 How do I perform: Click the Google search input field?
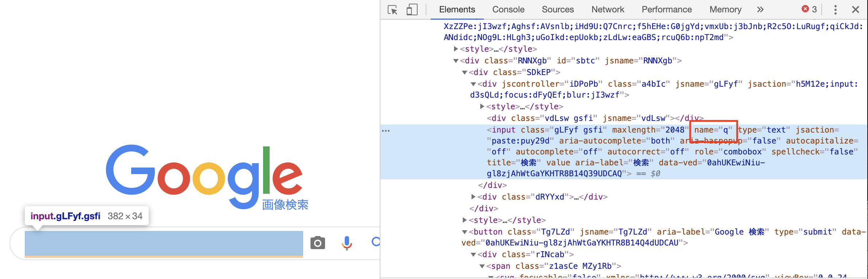click(164, 243)
